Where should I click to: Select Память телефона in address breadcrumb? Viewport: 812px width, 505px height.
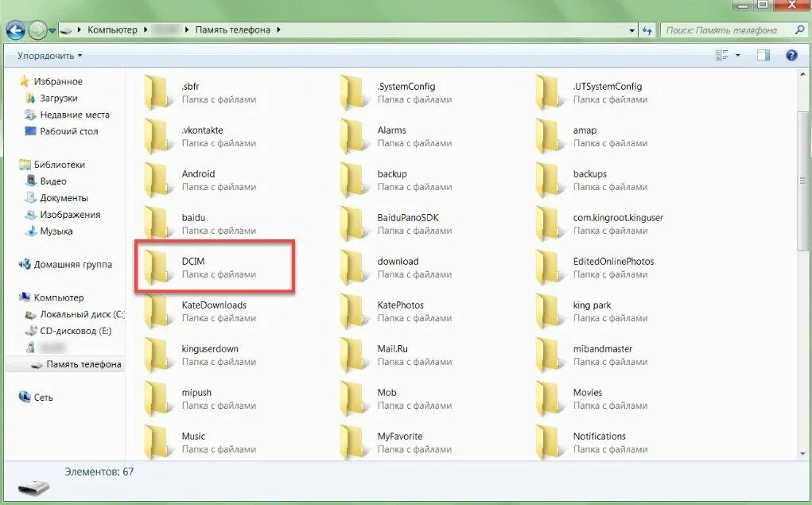click(x=232, y=30)
